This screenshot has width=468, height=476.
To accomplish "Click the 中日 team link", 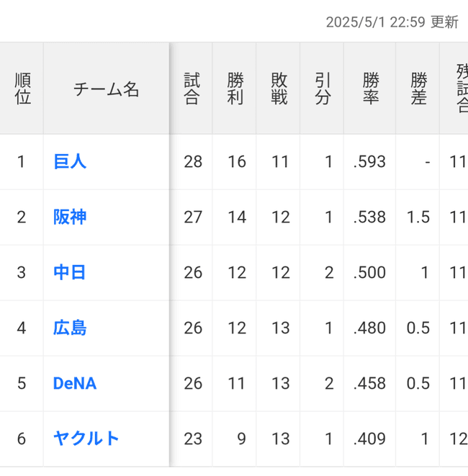I will 70,272.
